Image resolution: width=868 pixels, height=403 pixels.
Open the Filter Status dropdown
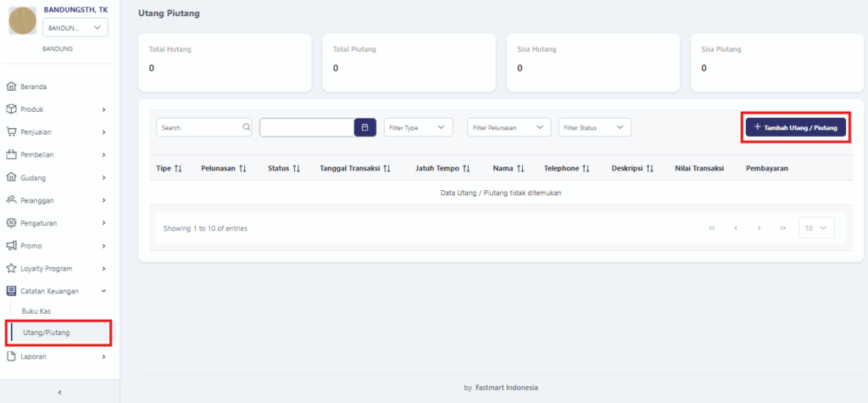(595, 127)
